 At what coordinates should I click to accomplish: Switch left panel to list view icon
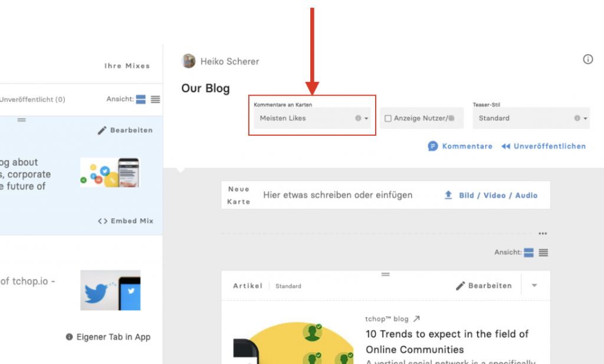[155, 99]
